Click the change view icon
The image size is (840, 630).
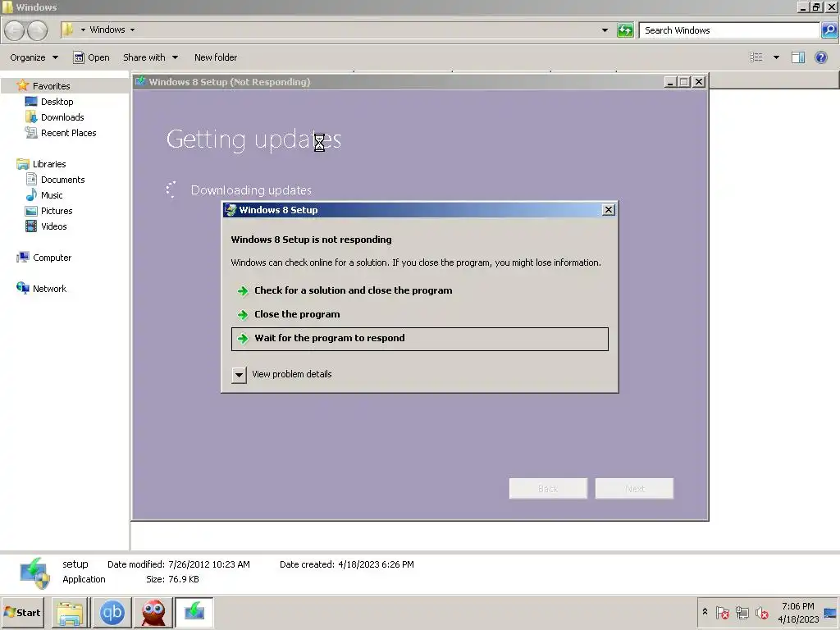756,57
